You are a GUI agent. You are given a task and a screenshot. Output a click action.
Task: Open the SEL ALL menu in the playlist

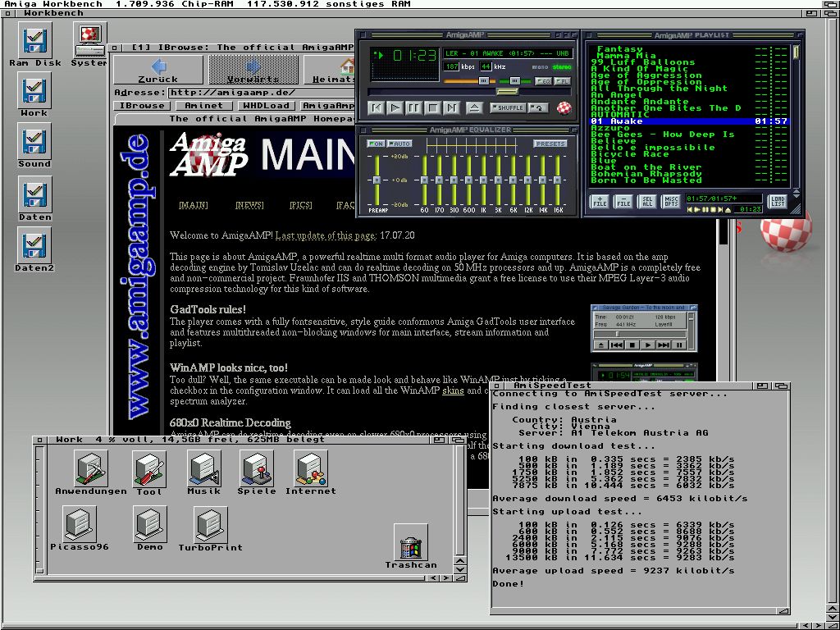647,202
